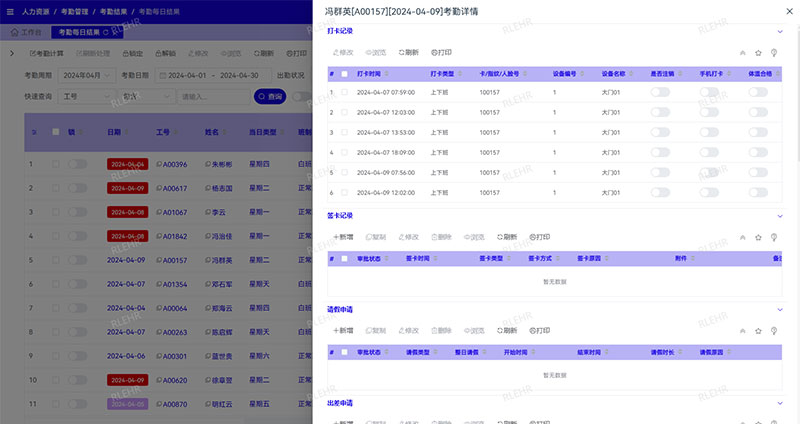Select all rows in 请假申请 header checkbox
The height and width of the screenshot is (424, 800).
point(344,352)
